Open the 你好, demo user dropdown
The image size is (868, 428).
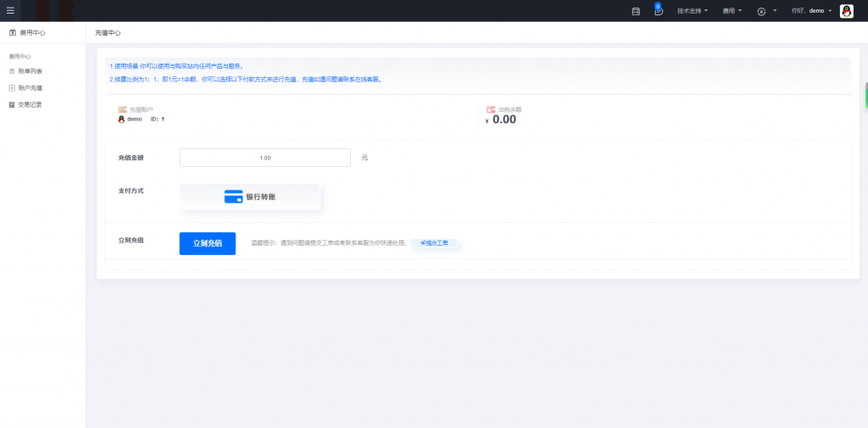[x=811, y=11]
